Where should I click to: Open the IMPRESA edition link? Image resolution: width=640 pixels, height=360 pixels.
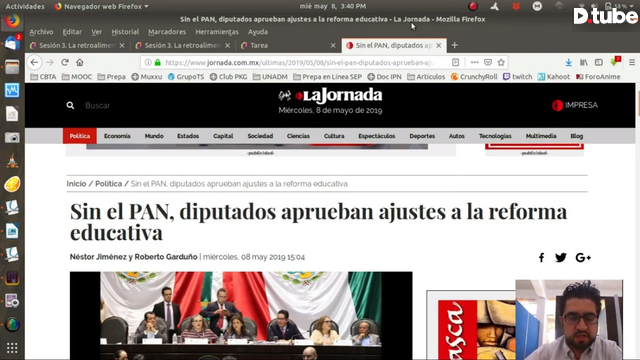pyautogui.click(x=575, y=105)
